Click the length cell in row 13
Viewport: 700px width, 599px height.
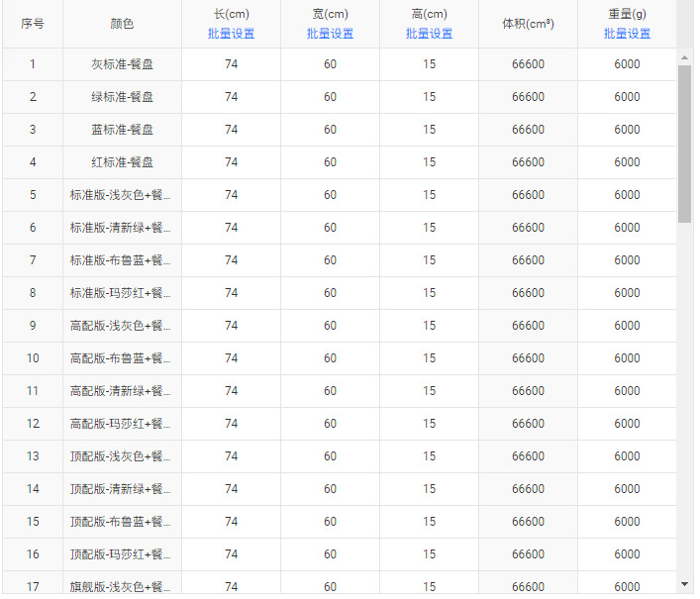click(231, 456)
